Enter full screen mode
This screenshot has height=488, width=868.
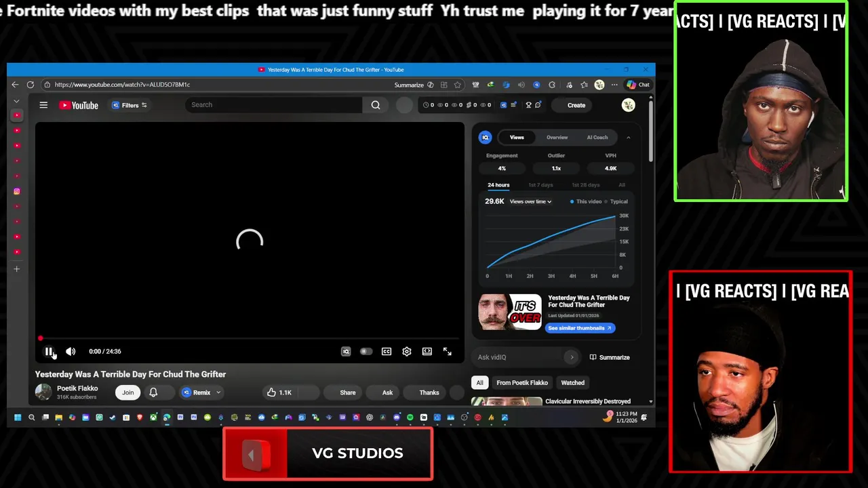tap(448, 351)
